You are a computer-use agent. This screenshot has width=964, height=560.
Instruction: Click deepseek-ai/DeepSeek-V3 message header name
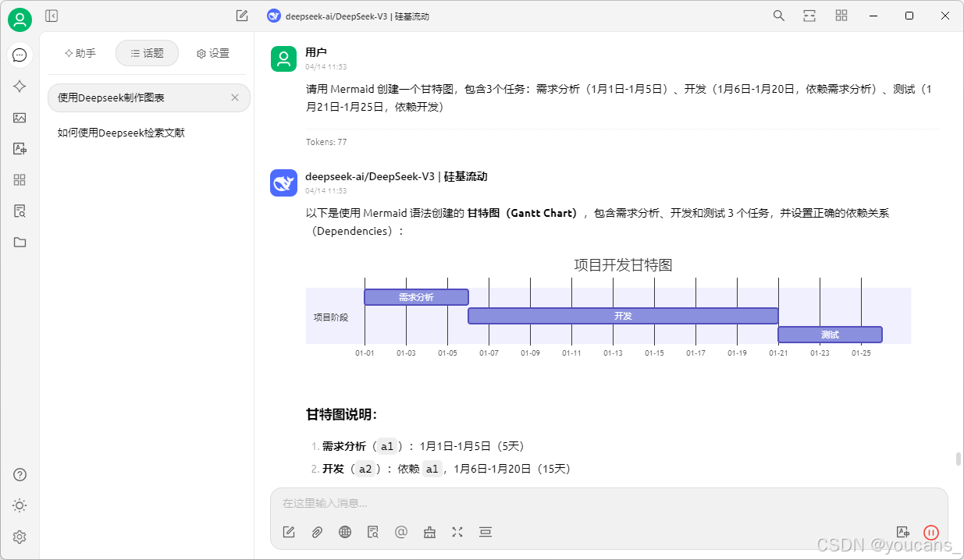[396, 176]
